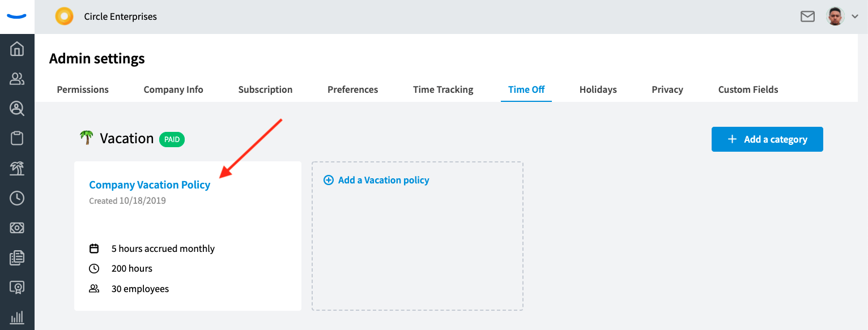This screenshot has height=330, width=868.
Task: Go to the Custom Fields tab
Action: click(x=748, y=89)
